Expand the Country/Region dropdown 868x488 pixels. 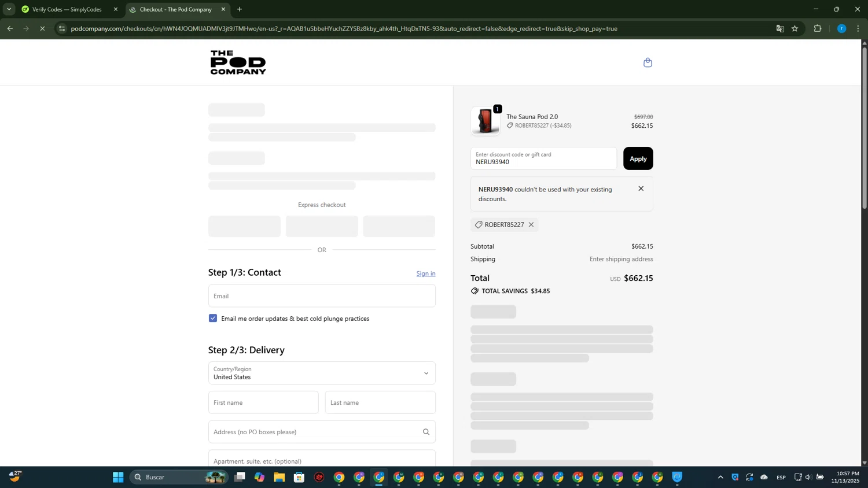click(x=322, y=373)
